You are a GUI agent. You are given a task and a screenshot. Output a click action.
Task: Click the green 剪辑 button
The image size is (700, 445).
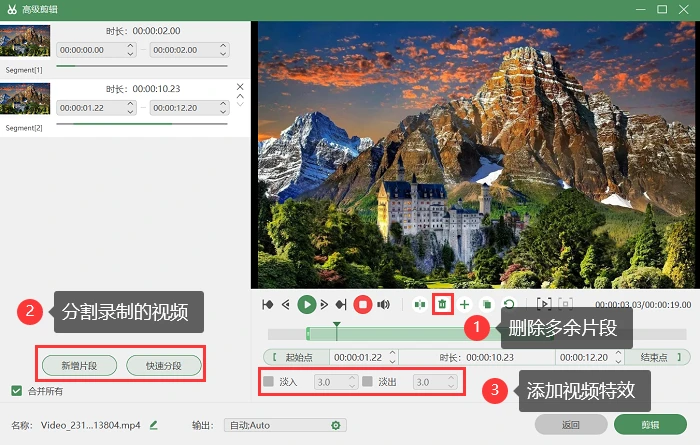(x=650, y=424)
